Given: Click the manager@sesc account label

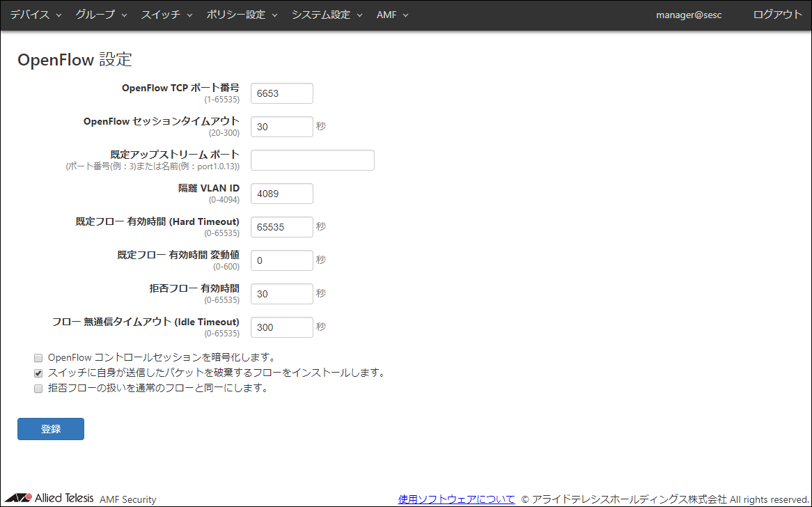Looking at the screenshot, I should point(688,14).
